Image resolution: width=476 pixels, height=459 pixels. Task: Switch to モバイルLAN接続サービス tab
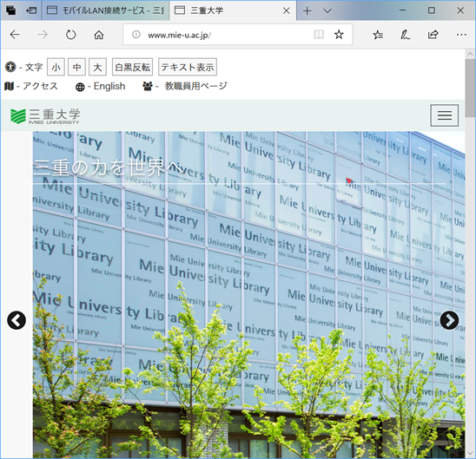(105, 11)
